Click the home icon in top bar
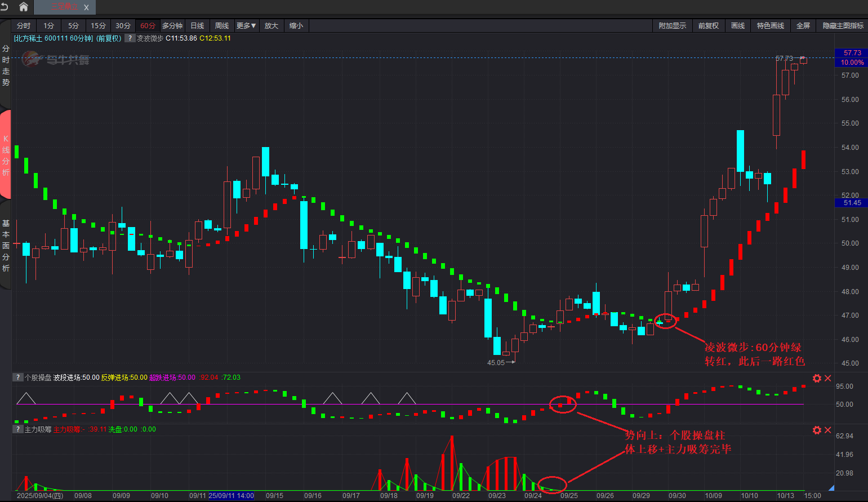 coord(24,7)
